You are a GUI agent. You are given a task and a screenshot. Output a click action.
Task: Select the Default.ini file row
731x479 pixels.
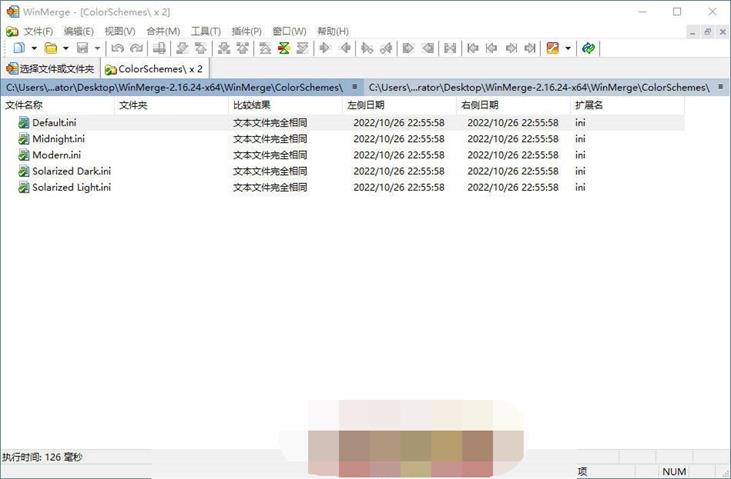pos(343,123)
